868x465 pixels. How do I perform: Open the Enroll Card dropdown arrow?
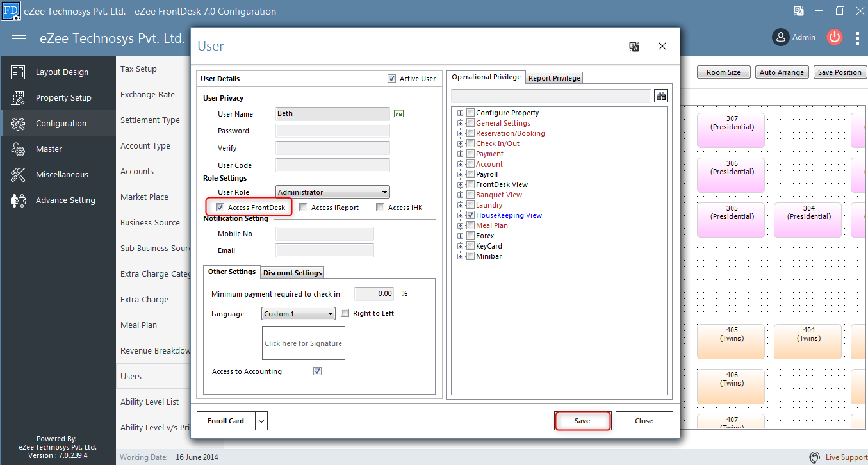point(261,421)
